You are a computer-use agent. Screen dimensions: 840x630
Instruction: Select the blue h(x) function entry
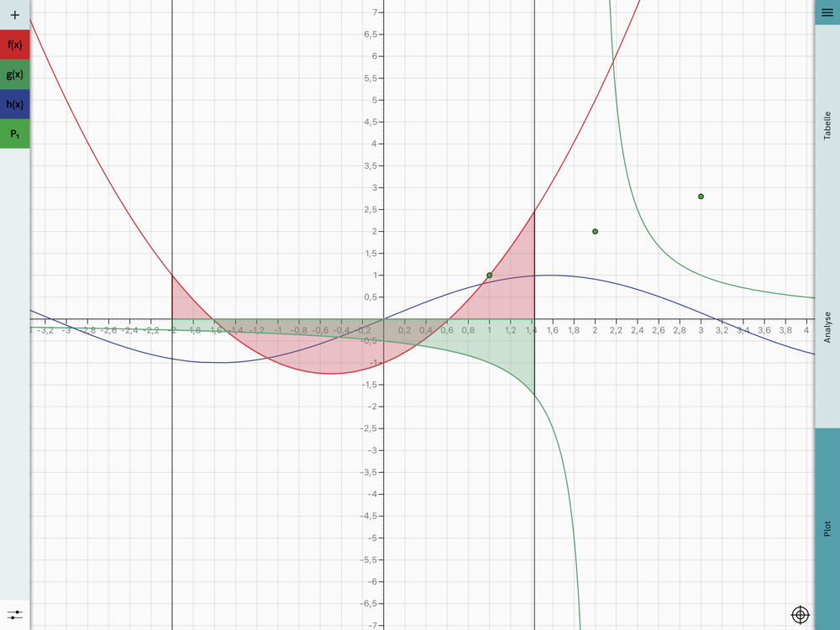coord(14,104)
